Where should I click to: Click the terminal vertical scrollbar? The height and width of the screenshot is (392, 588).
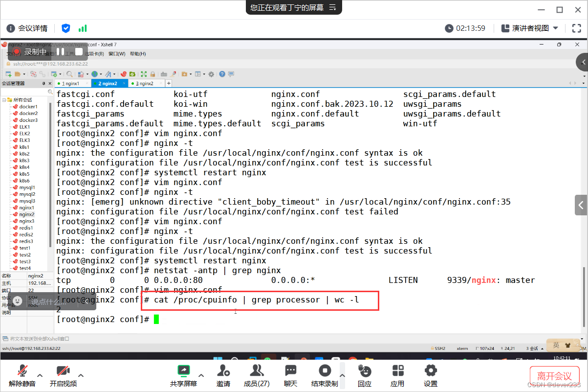(x=585, y=297)
